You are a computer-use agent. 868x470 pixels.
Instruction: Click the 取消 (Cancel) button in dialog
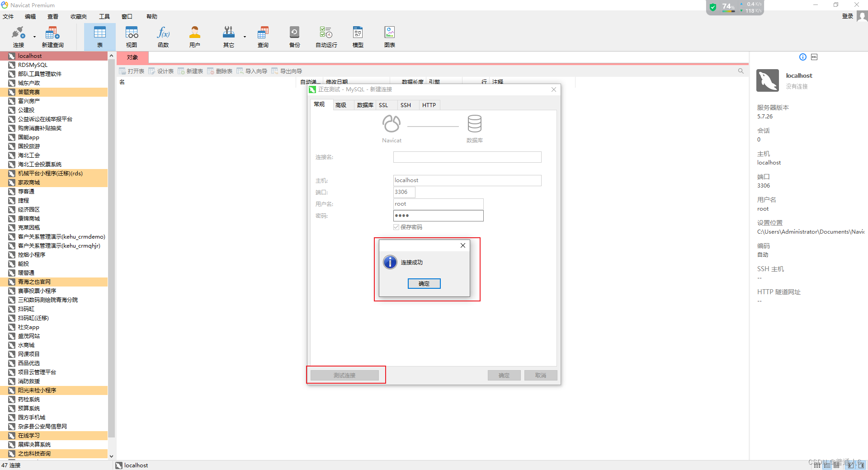coord(541,376)
